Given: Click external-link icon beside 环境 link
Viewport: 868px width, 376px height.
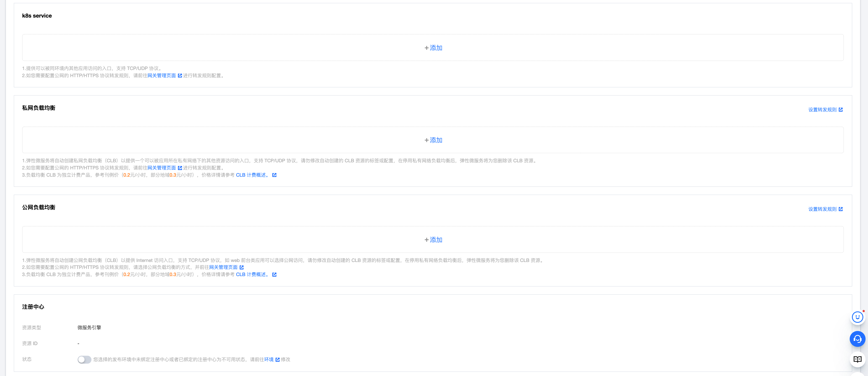Looking at the screenshot, I should click(277, 359).
